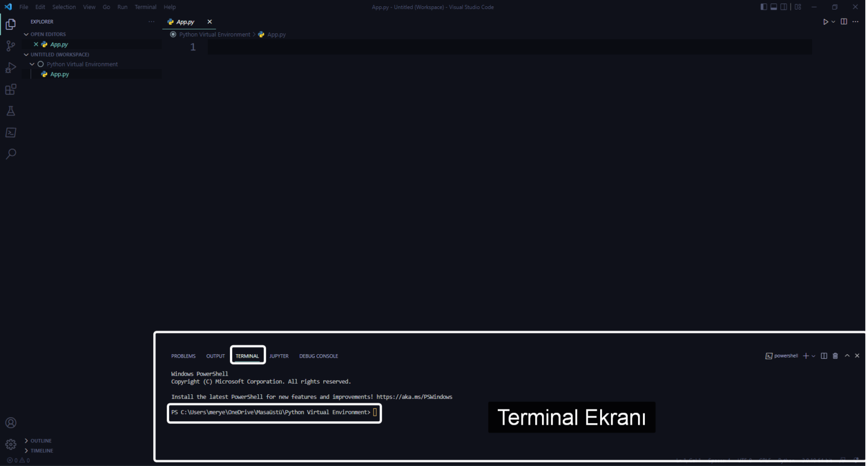Open the Run and Debug view
868x466 pixels.
10,67
